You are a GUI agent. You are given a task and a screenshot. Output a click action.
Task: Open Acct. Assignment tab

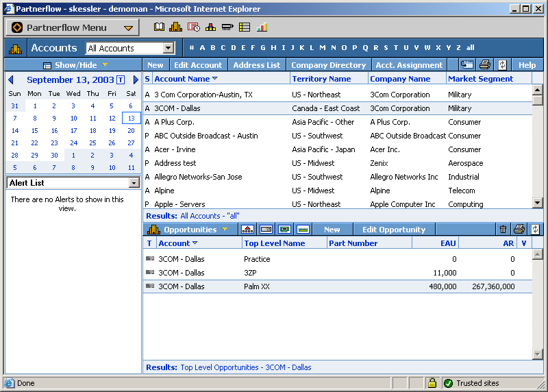[409, 65]
